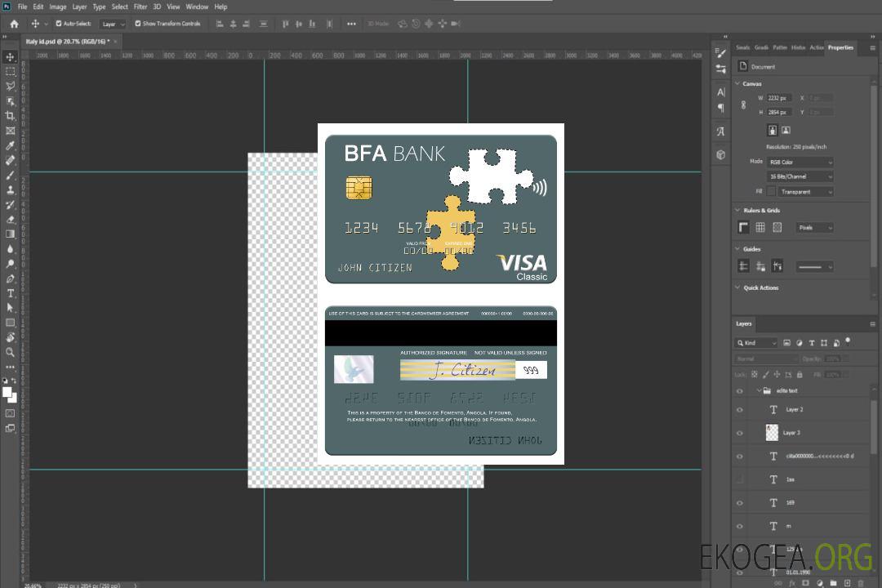Click the add layer mask icon
Image resolution: width=882 pixels, height=588 pixels.
[x=805, y=583]
